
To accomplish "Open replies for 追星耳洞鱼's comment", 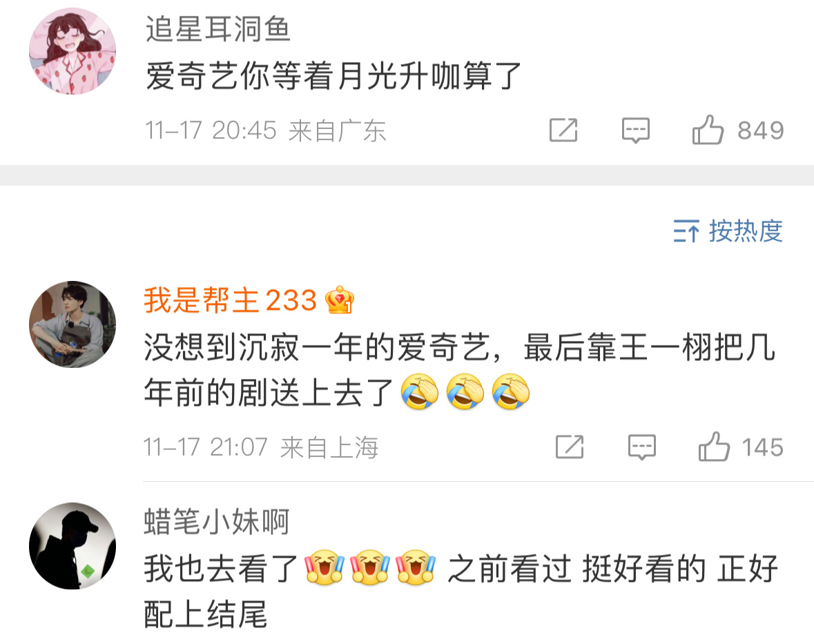I will (635, 130).
